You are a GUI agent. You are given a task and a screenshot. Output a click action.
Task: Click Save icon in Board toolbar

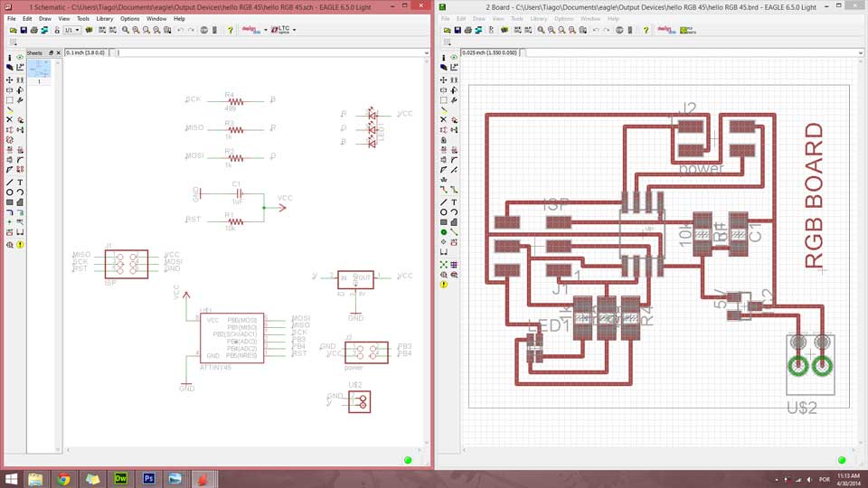click(458, 30)
